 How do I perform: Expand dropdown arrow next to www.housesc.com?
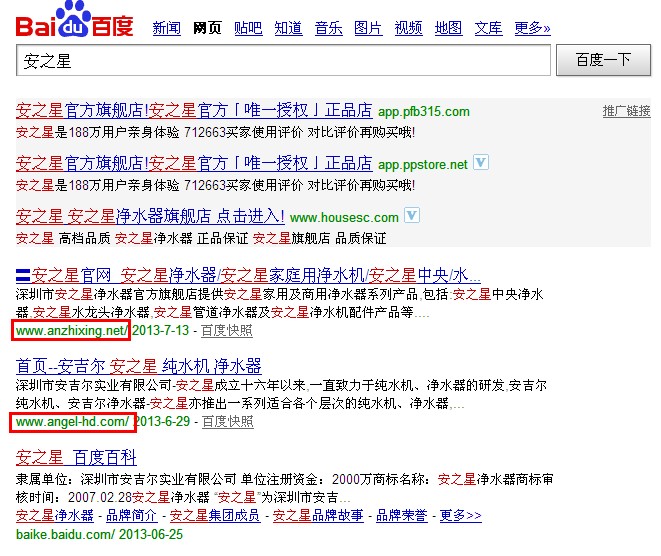tap(411, 215)
